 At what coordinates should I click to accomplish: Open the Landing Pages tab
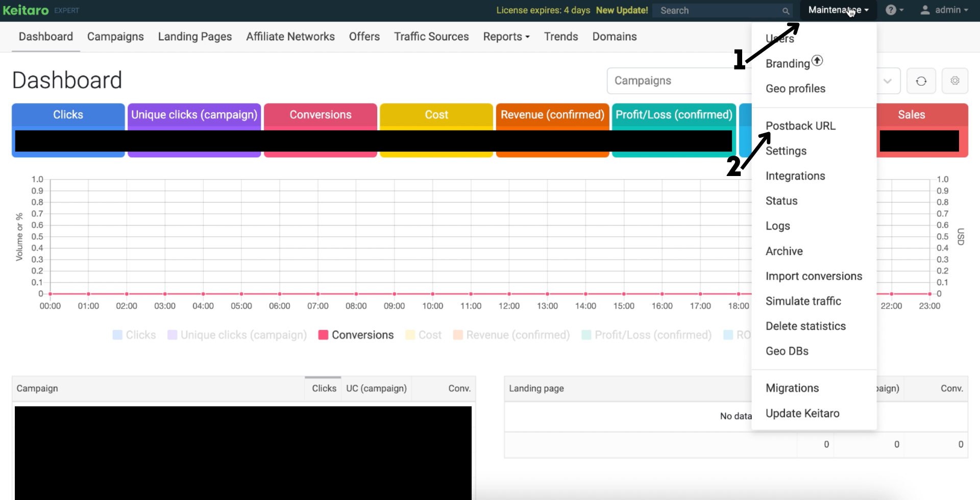(194, 37)
